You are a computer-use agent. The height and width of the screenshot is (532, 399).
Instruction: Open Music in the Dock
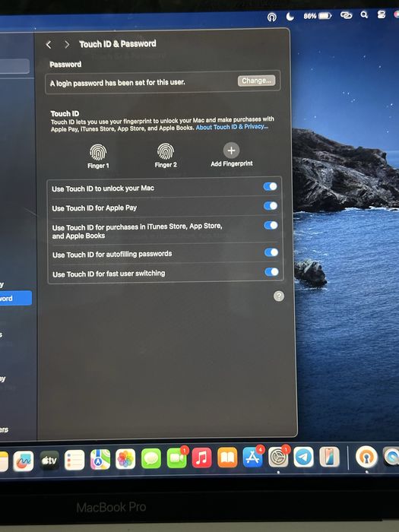(202, 458)
